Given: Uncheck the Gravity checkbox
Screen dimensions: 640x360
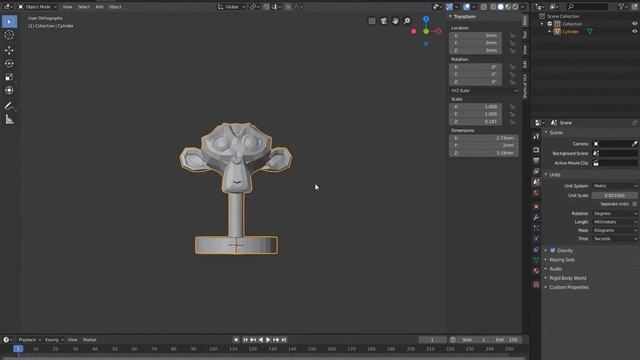Looking at the screenshot, I should [x=553, y=250].
